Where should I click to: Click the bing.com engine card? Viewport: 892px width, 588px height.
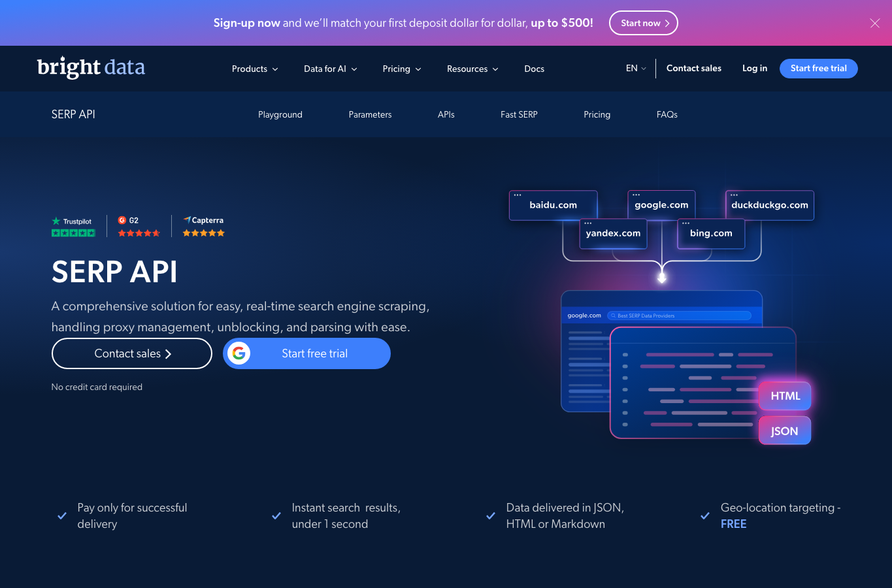pos(711,233)
